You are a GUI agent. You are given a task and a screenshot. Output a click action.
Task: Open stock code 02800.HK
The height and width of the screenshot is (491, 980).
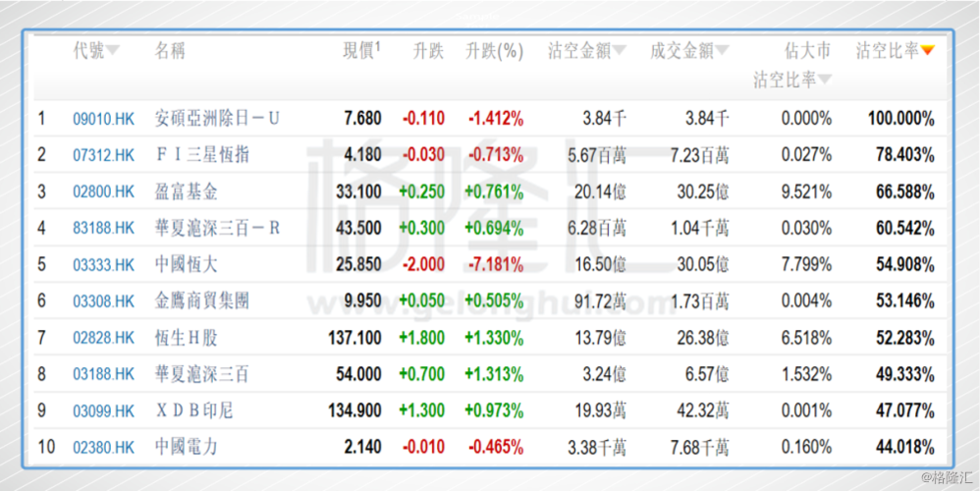point(104,191)
